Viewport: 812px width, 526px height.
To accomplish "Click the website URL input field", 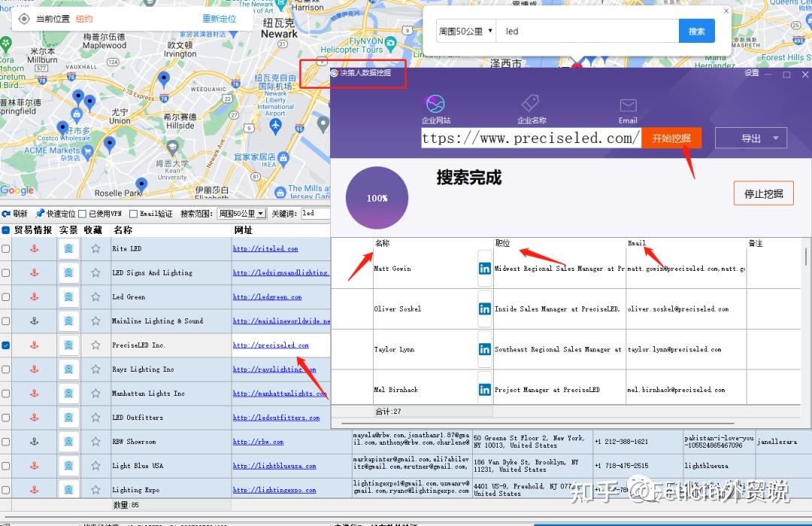I will pyautogui.click(x=531, y=138).
